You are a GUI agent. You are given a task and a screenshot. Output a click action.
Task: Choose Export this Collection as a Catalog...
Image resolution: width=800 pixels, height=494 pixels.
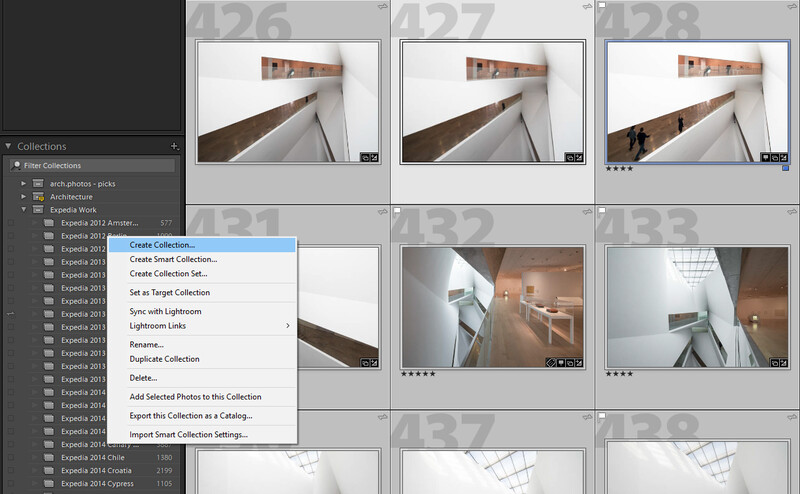(202, 415)
